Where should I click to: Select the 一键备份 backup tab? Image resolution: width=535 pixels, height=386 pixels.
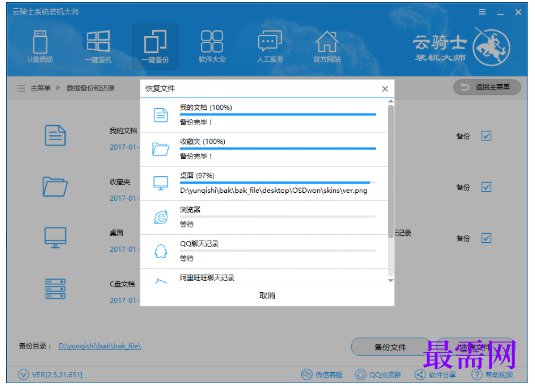[155, 47]
